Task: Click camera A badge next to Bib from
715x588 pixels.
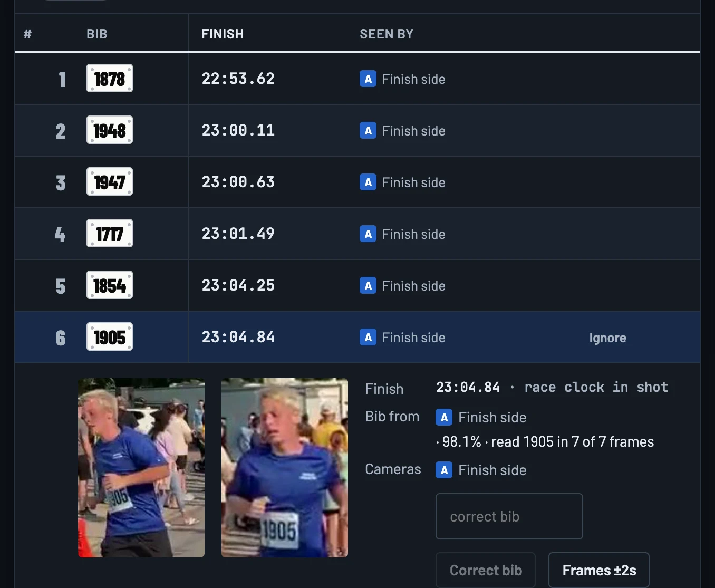Action: (x=444, y=417)
